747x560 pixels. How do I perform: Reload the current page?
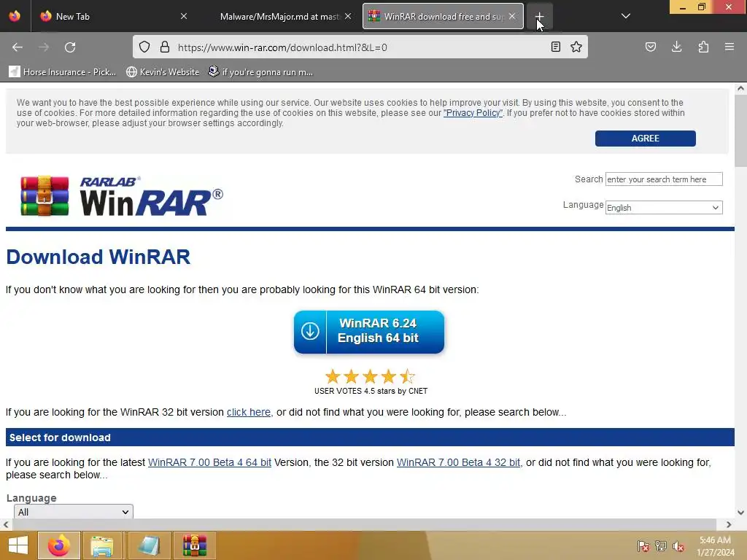pos(70,47)
